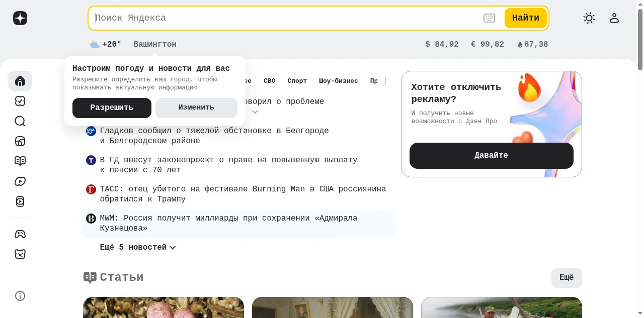Open MWM Адмирала Кузнецова headline

pyautogui.click(x=228, y=223)
